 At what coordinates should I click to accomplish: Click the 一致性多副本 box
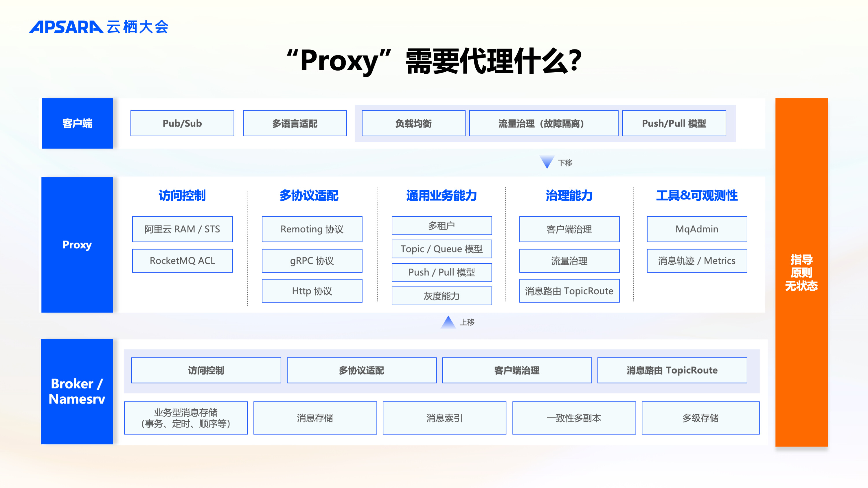[574, 418]
